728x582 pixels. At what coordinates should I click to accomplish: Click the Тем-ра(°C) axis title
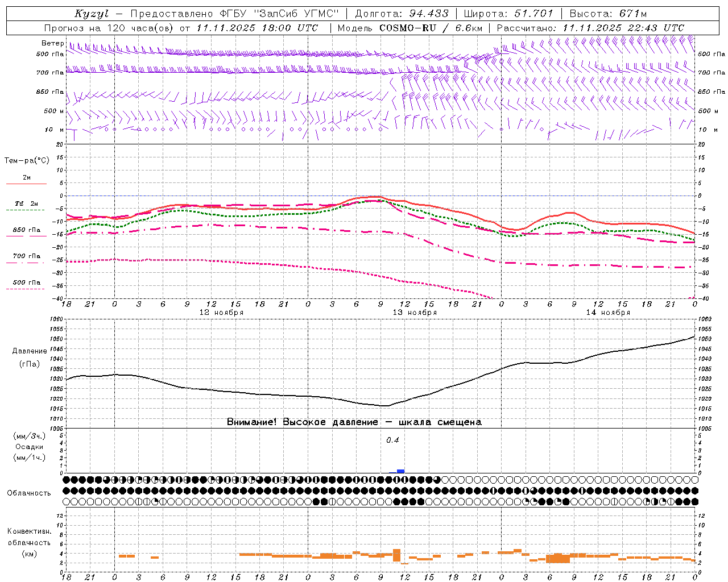(27, 161)
